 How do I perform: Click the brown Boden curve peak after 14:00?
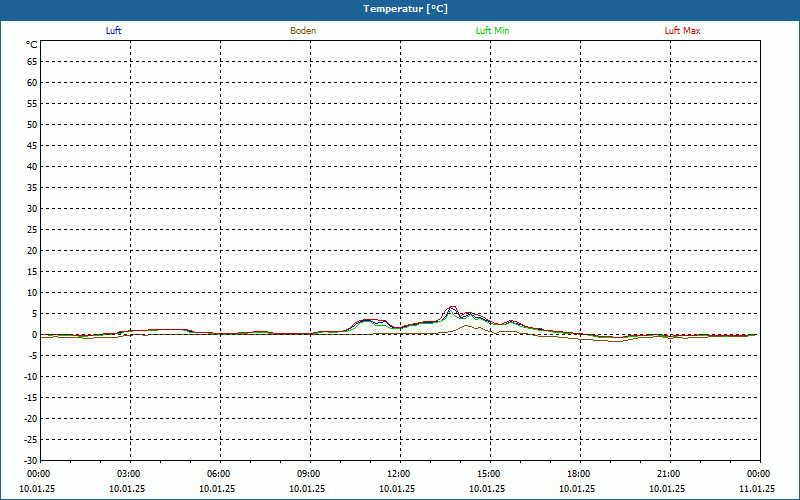point(466,325)
